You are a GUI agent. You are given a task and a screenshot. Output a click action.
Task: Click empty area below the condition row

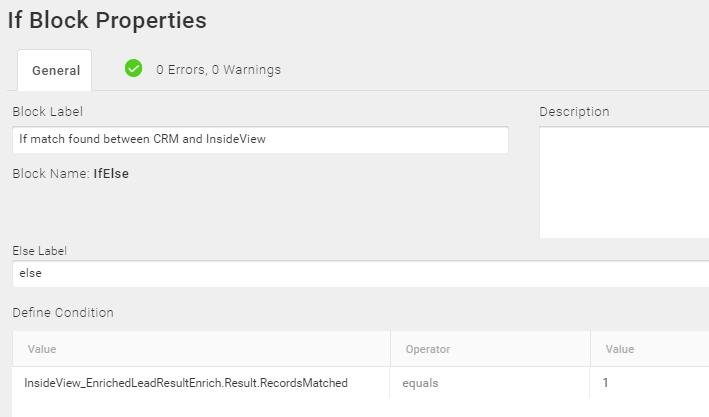(361, 408)
